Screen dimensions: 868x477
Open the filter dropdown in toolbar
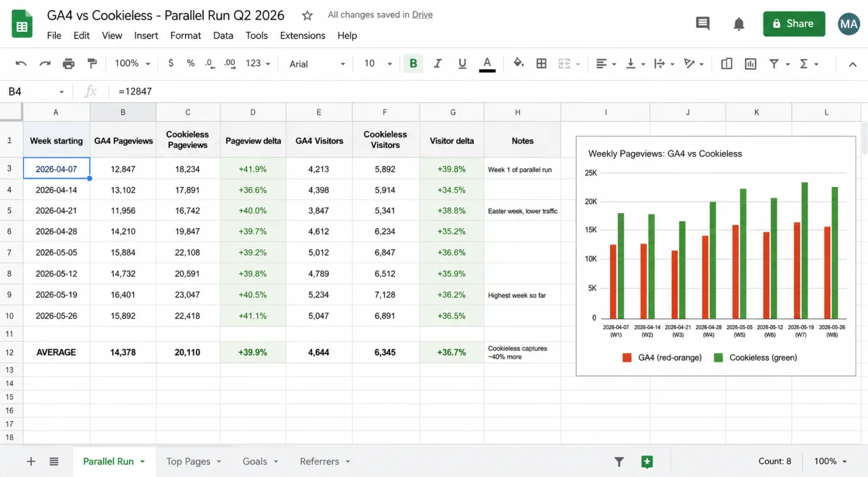click(779, 63)
